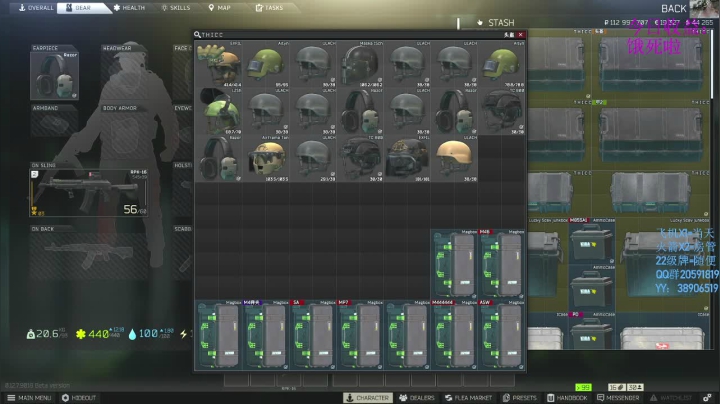Select the Magbox tagged SA
Viewport: 720px width, 404px height.
click(313, 335)
